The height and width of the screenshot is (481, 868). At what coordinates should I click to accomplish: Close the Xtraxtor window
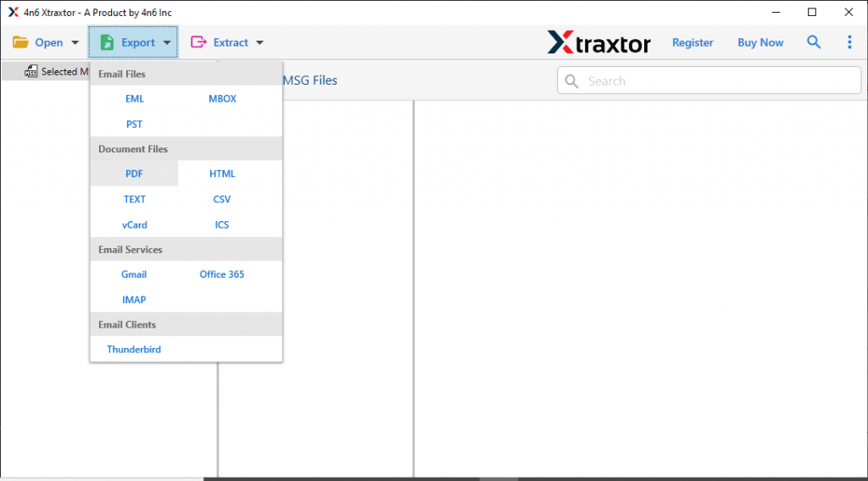(x=849, y=12)
